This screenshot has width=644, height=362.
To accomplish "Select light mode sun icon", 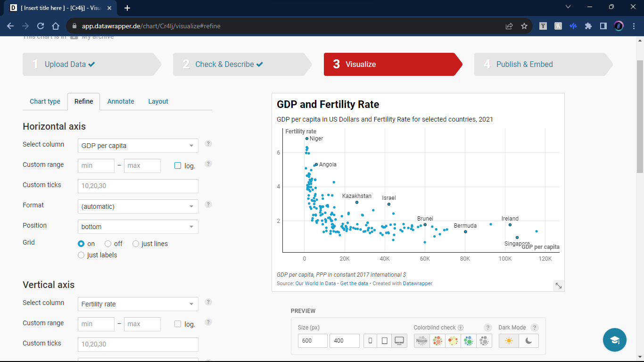I will 509,341.
